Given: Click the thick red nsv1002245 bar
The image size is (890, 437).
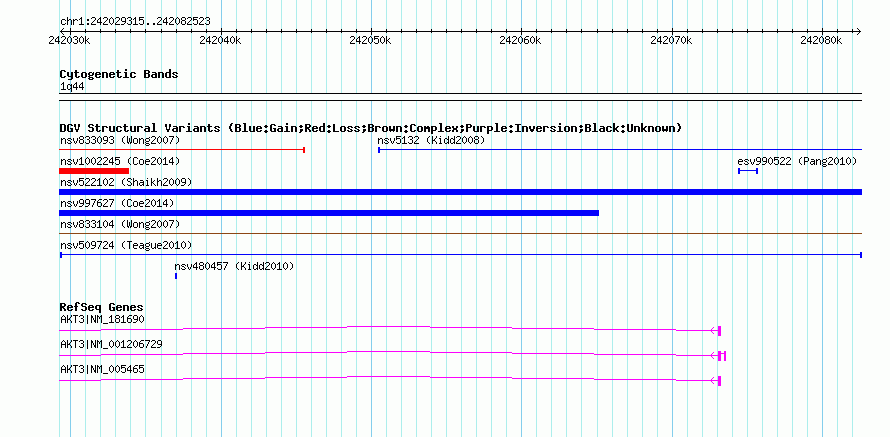Looking at the screenshot, I should (94, 171).
